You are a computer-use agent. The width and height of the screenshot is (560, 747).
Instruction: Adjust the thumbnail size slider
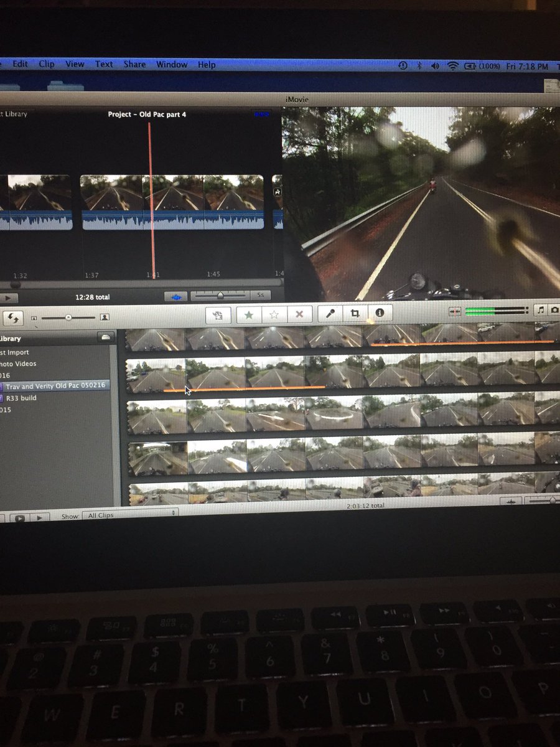click(68, 317)
